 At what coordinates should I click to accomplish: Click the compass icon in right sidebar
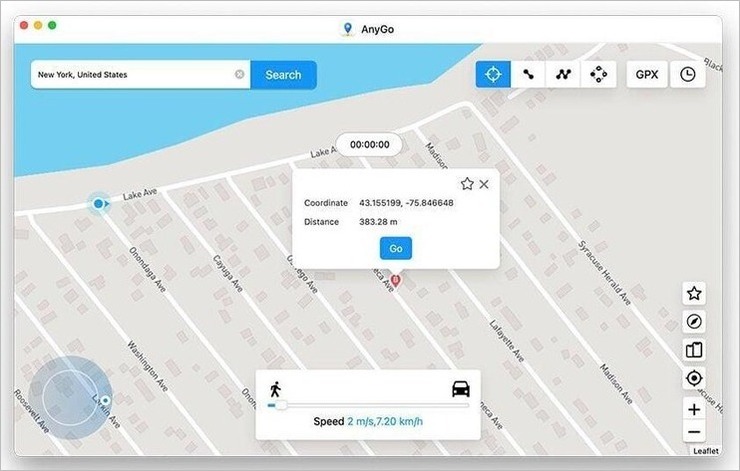click(694, 322)
